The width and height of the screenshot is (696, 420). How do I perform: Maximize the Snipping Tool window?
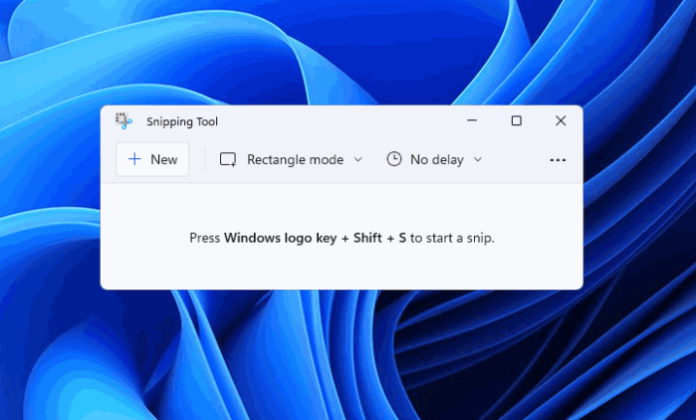[516, 121]
